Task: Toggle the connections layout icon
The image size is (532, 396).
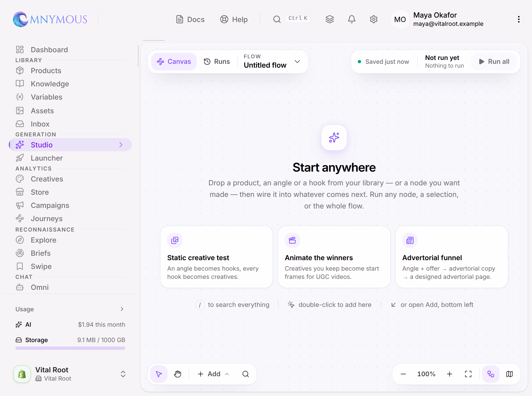Action: [x=491, y=374]
